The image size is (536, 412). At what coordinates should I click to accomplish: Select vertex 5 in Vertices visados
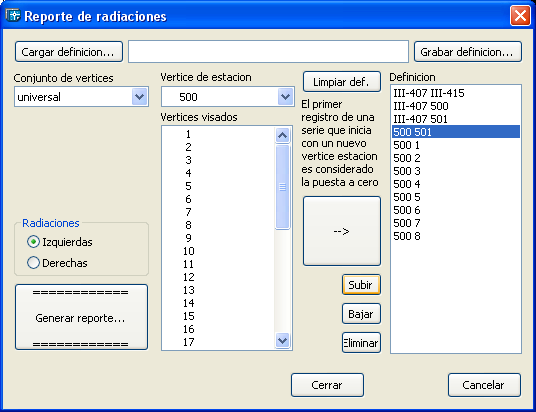[218, 186]
